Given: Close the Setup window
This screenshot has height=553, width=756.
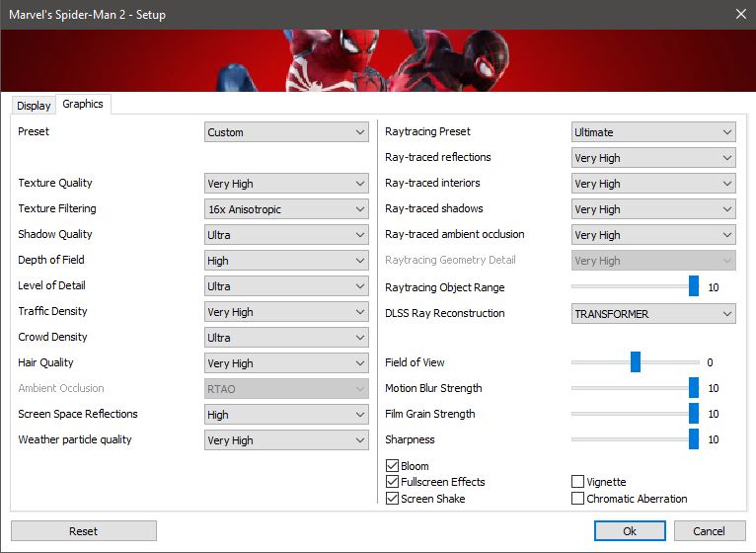Looking at the screenshot, I should coord(741,14).
